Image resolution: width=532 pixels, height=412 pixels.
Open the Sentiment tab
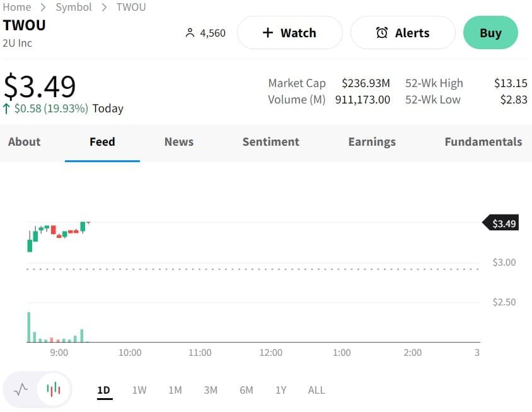coord(271,142)
